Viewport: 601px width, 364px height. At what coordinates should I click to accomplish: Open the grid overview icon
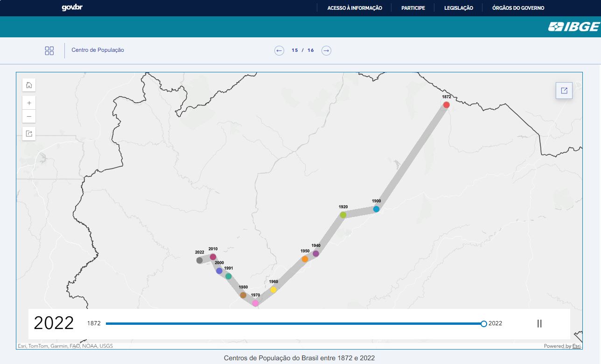click(49, 50)
